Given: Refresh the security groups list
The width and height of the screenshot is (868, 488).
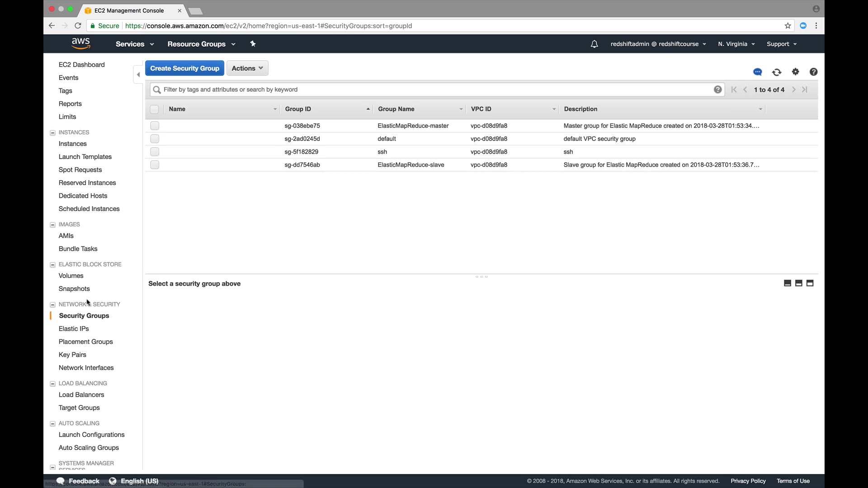Looking at the screenshot, I should [x=777, y=72].
